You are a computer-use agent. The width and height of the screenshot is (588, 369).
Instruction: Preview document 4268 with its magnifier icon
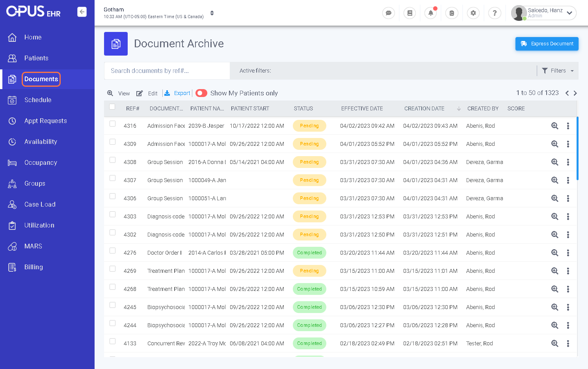pyautogui.click(x=555, y=289)
